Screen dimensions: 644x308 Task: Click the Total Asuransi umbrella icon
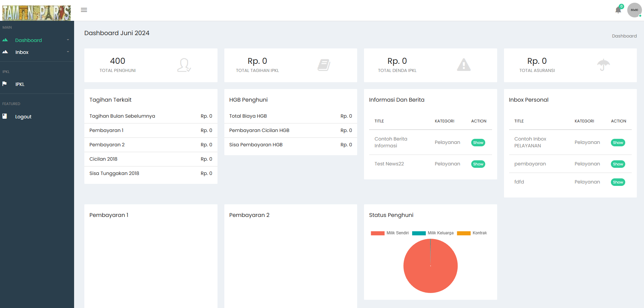pyautogui.click(x=603, y=65)
